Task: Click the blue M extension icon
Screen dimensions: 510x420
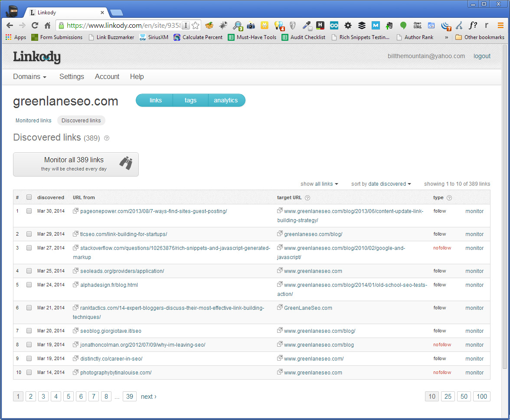Action: click(376, 25)
